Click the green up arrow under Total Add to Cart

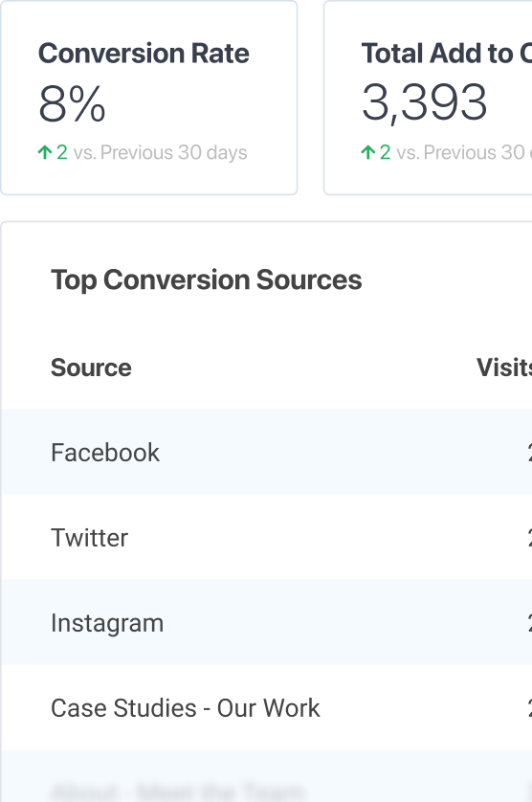coord(368,152)
